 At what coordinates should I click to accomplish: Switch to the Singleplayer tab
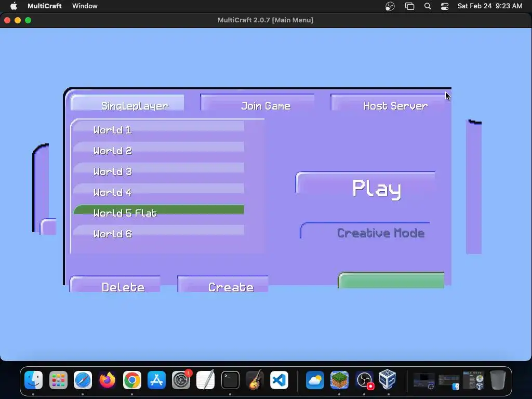coord(127,103)
